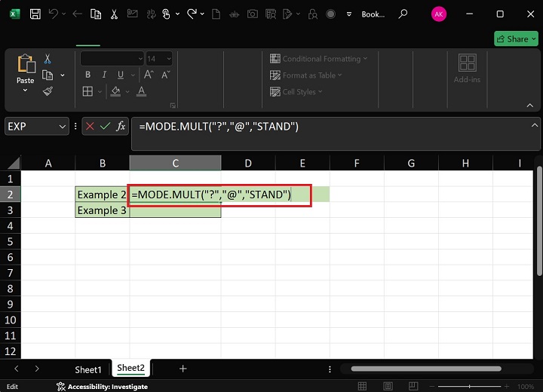Click the Print Preview icon next to the camera
The image size is (543, 392).
[x=271, y=14]
